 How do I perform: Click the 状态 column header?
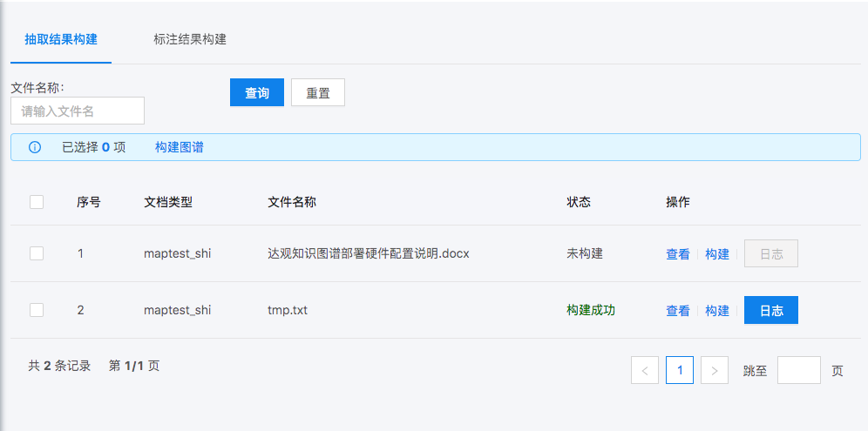[579, 202]
